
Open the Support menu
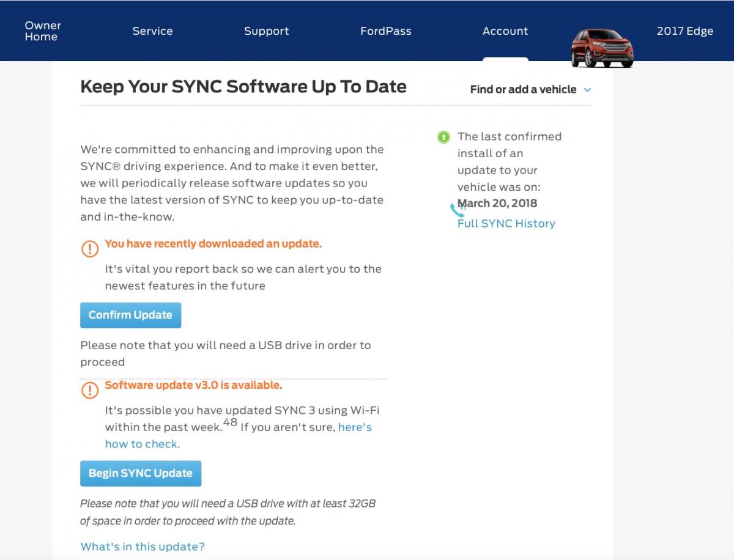click(266, 31)
